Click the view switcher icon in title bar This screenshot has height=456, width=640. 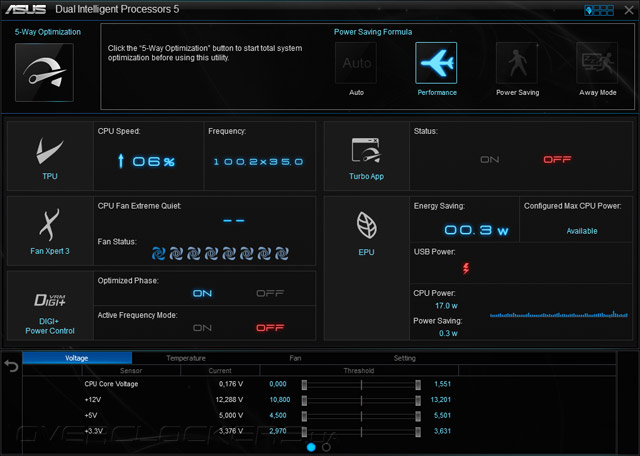(x=599, y=10)
